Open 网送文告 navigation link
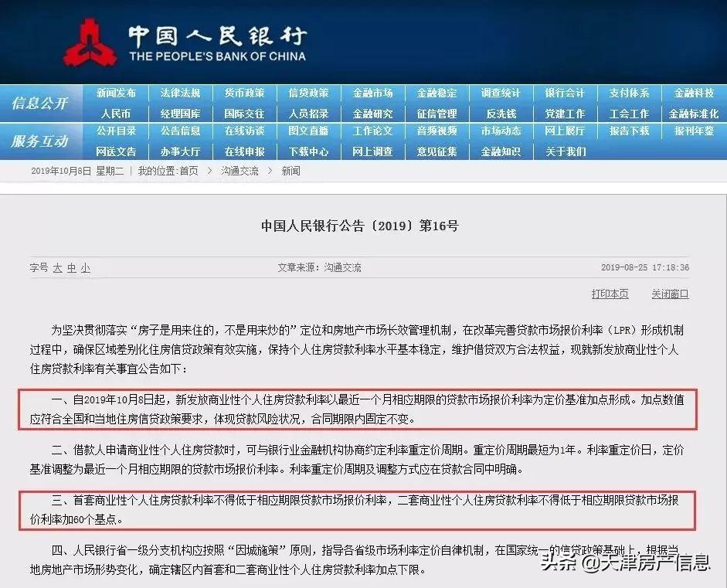This screenshot has width=727, height=588. click(x=116, y=151)
